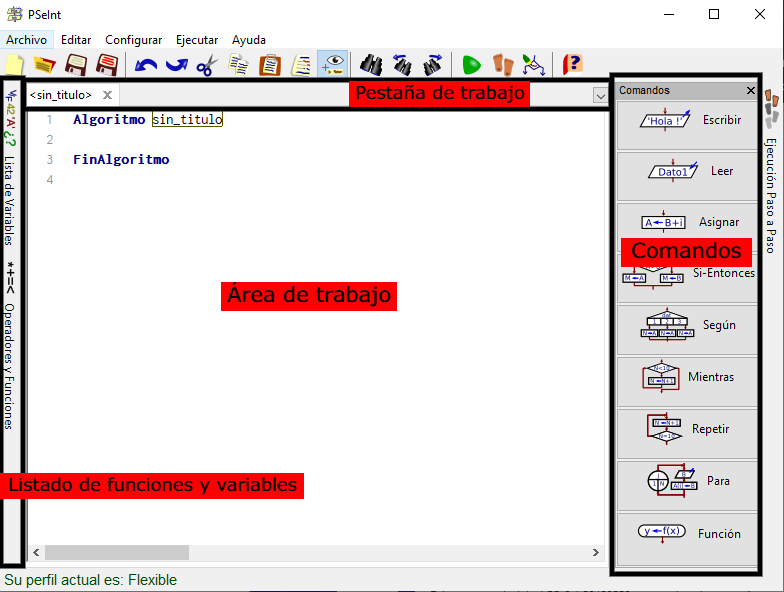This screenshot has width=784, height=592.
Task: Click the Cut scissors icon
Action: point(207,66)
